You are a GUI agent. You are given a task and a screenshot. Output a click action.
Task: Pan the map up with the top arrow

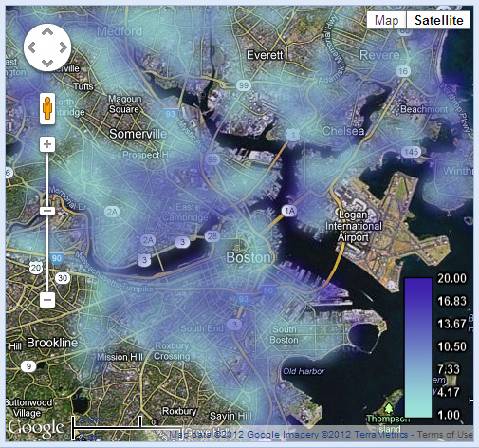(x=47, y=31)
